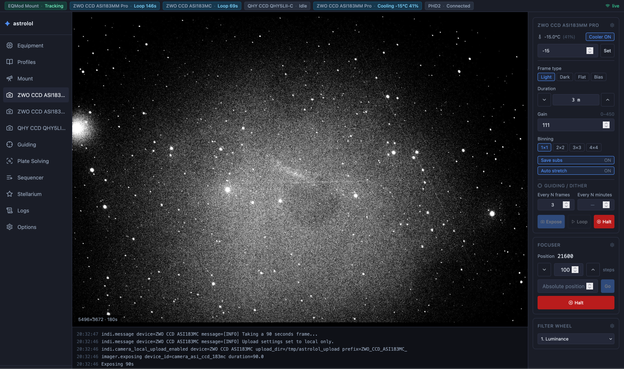Open the ASI183MM Pro Cooling status tab
624x369 pixels.
367,6
